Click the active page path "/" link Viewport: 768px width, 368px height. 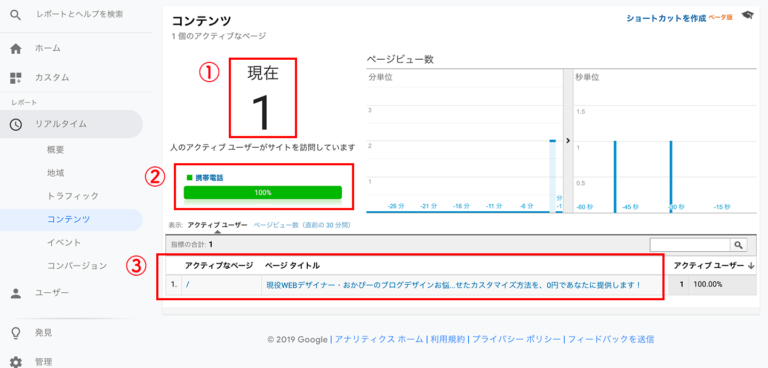click(188, 285)
